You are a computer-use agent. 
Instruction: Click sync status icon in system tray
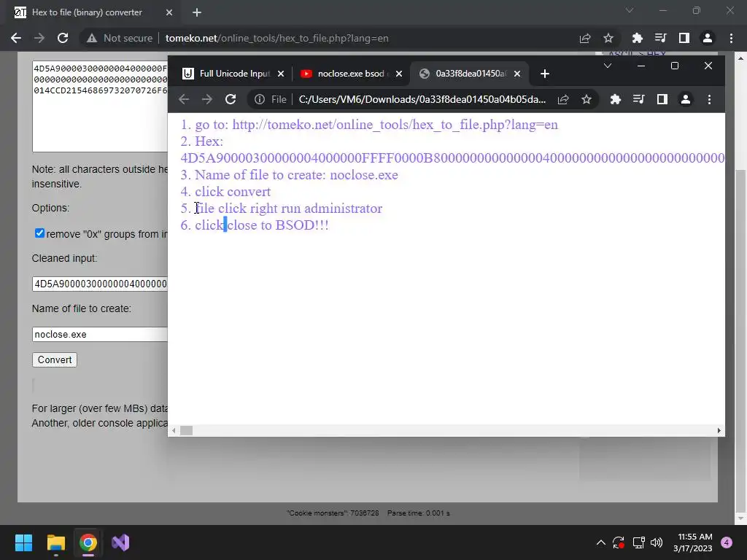pos(619,542)
